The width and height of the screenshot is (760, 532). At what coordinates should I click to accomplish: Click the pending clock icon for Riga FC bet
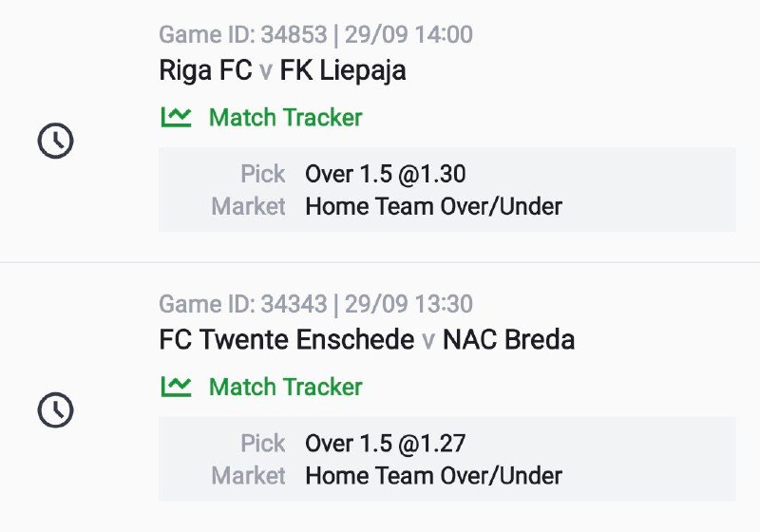tap(55, 142)
